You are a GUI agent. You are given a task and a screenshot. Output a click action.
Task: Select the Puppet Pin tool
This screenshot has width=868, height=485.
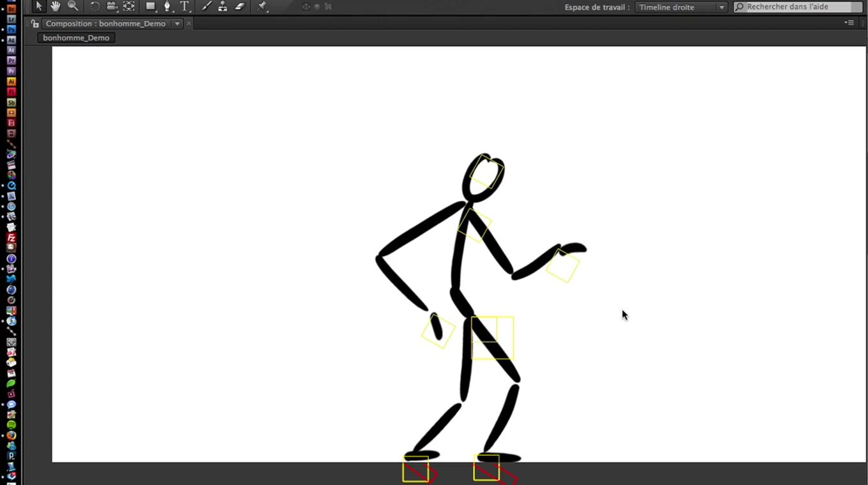click(262, 6)
